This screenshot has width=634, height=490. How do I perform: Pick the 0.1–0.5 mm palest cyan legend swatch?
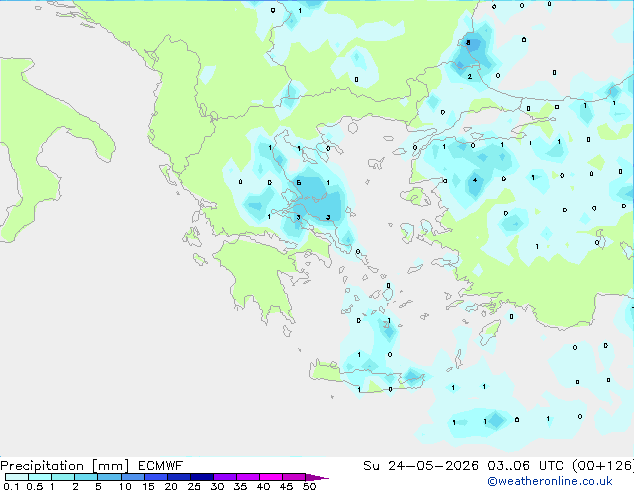17,477
